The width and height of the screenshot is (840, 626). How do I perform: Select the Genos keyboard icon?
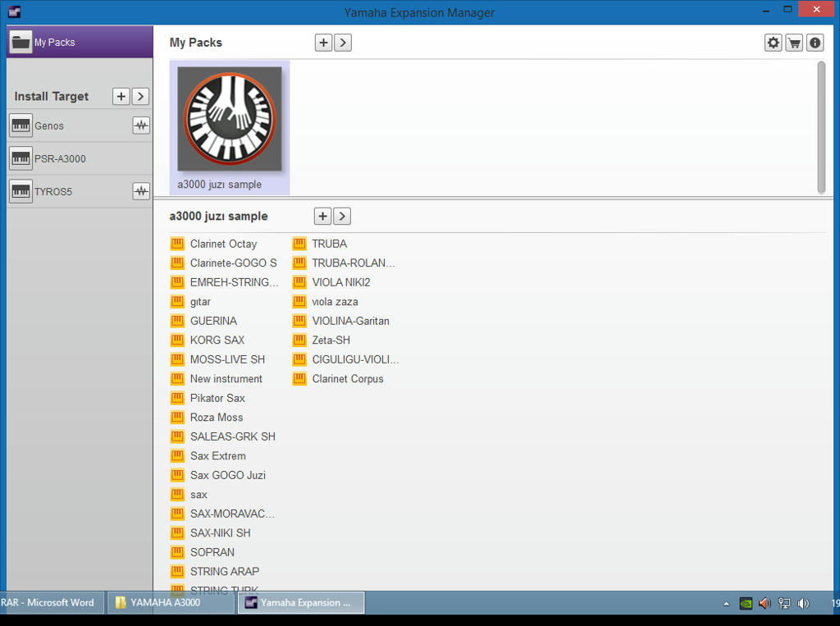click(21, 126)
